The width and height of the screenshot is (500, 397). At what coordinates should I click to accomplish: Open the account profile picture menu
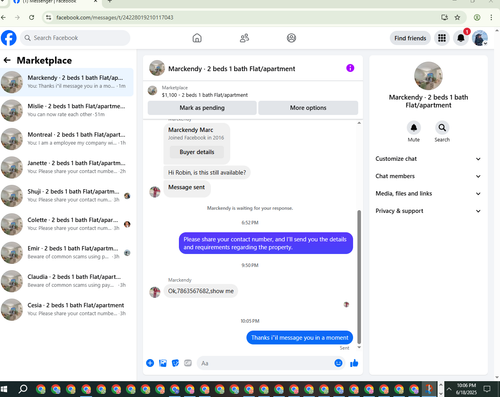[x=480, y=38]
